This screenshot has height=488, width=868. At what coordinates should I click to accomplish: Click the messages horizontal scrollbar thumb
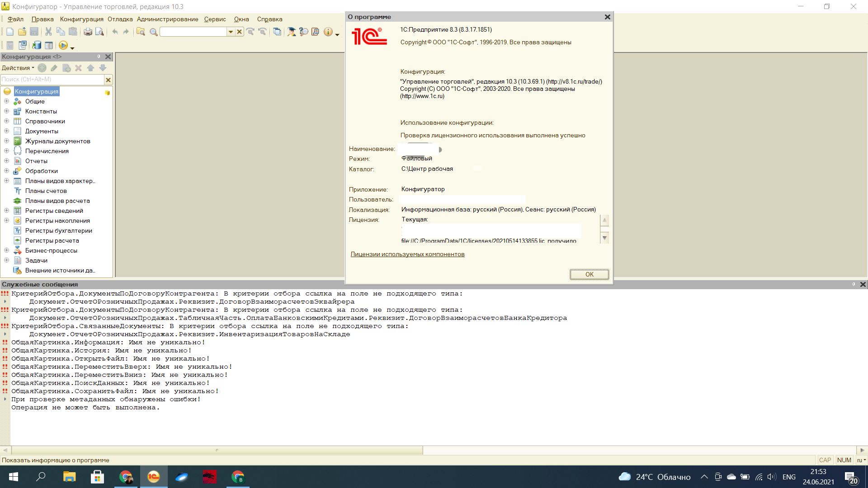[217, 450]
